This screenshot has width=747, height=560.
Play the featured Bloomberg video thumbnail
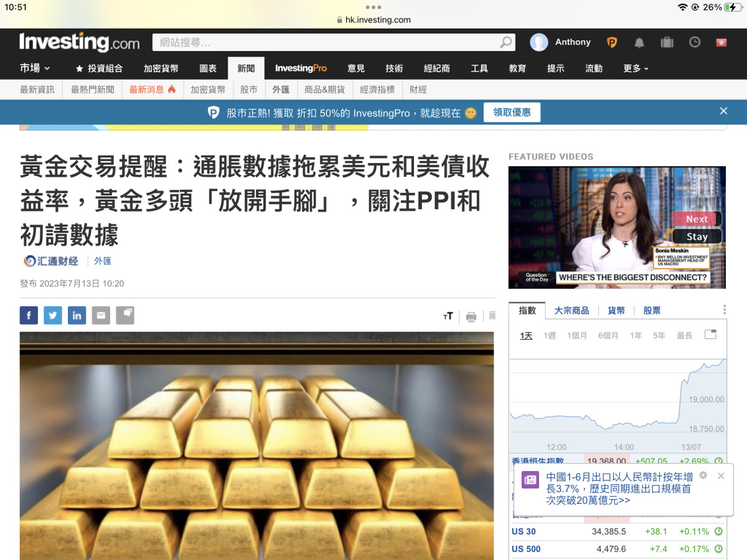[617, 227]
